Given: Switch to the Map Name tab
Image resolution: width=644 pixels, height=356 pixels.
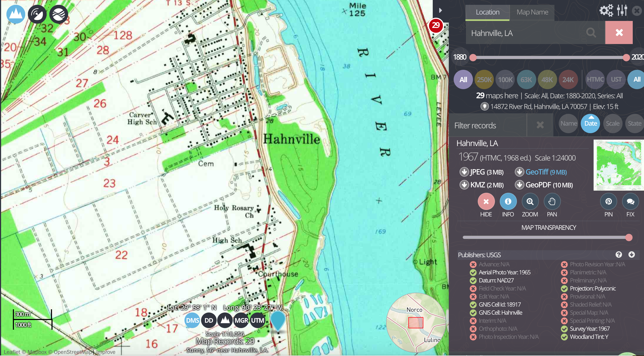Looking at the screenshot, I should point(532,12).
